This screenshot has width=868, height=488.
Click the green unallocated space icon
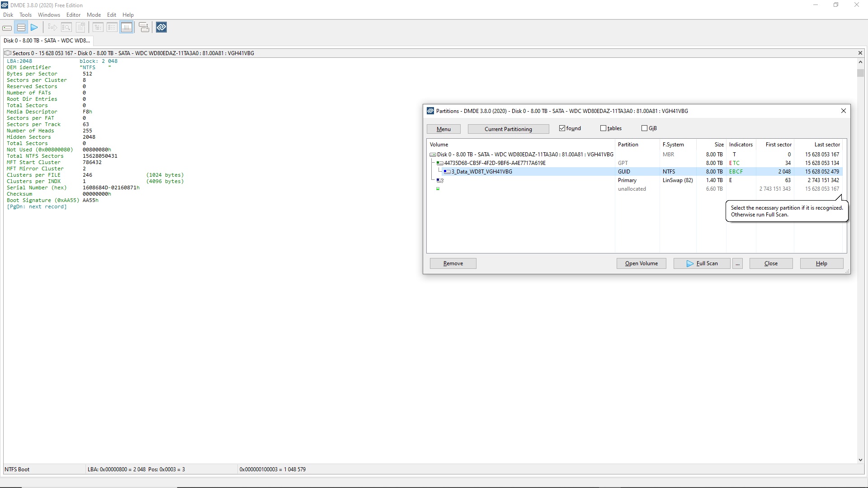tap(438, 189)
